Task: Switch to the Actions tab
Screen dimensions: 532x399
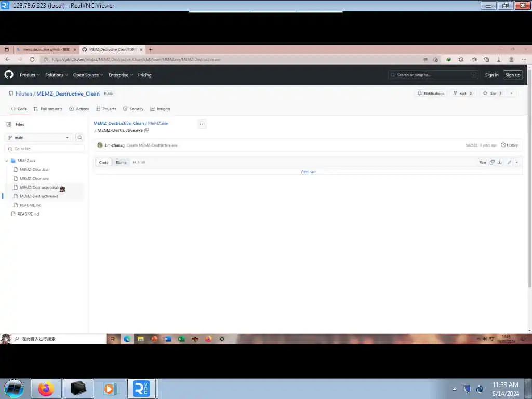Action: tap(79, 109)
